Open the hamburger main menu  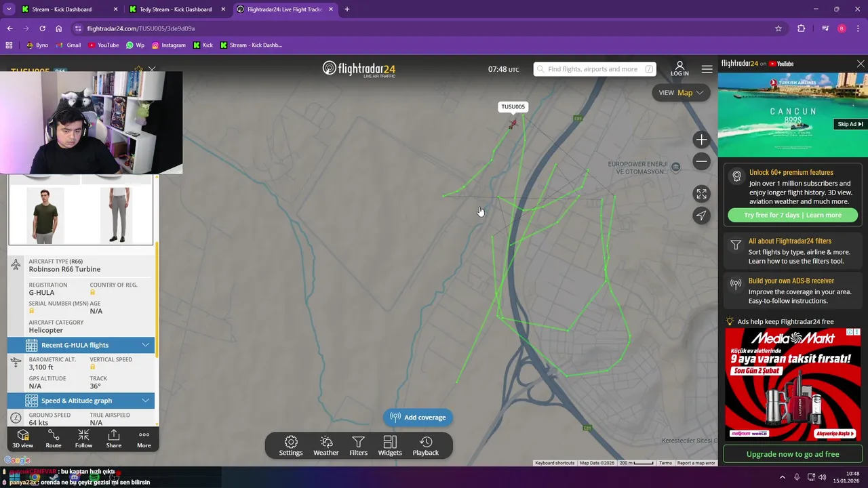(707, 69)
